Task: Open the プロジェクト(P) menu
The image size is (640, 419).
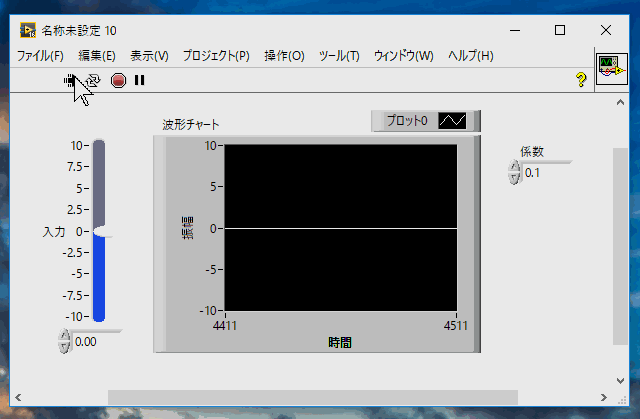Action: 216,55
